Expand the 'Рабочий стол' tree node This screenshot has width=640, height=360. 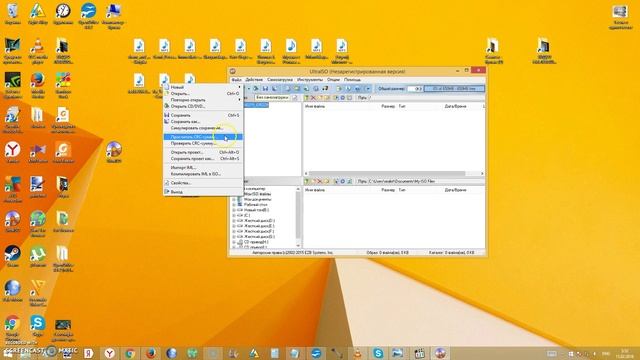pyautogui.click(x=234, y=205)
